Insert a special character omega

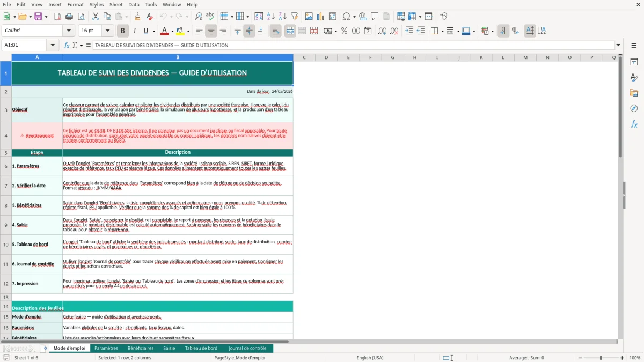347,17
